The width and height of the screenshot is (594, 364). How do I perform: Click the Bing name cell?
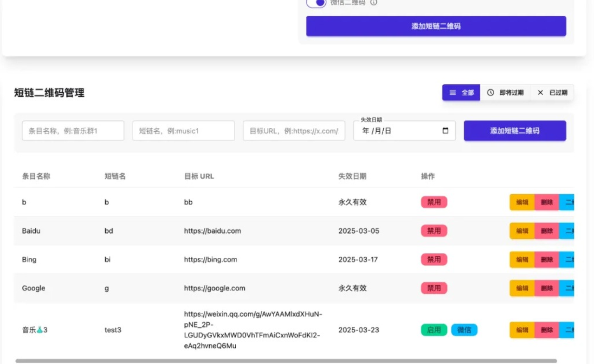29,259
